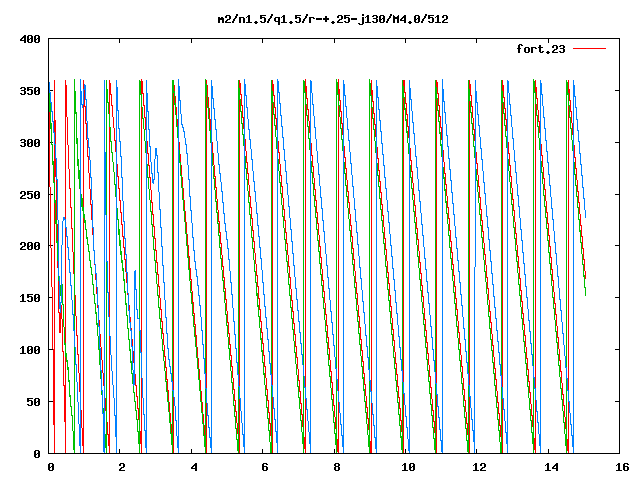Screen dimensions: 640x480
Task: Click y-axis label 350
Action: click(x=30, y=91)
